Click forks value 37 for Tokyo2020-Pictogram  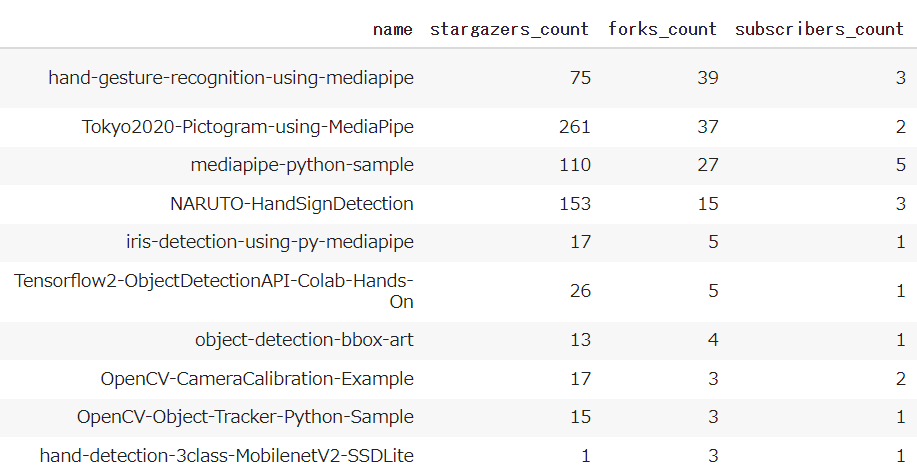(708, 127)
